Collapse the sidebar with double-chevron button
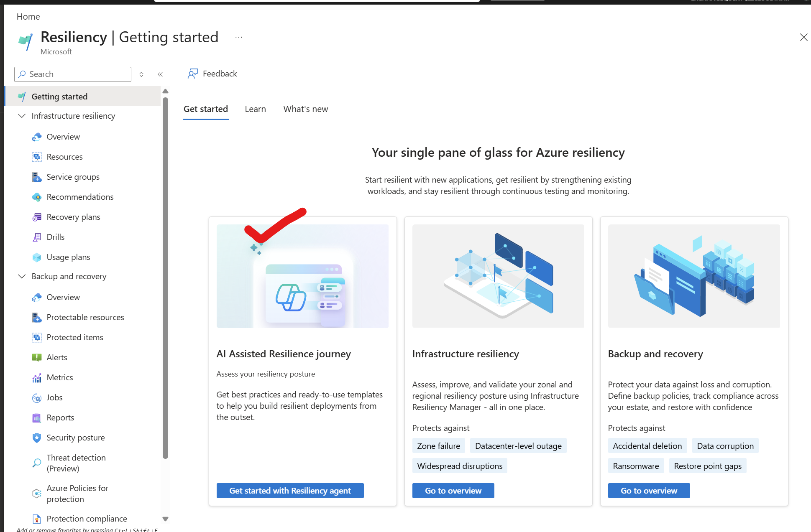The image size is (811, 532). [x=160, y=74]
